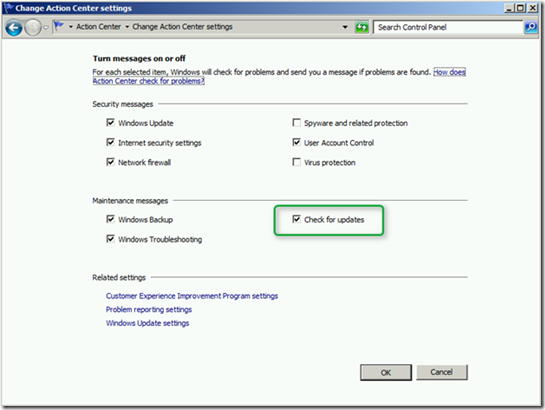Expand arrow before Change Action Center settings

tap(127, 27)
